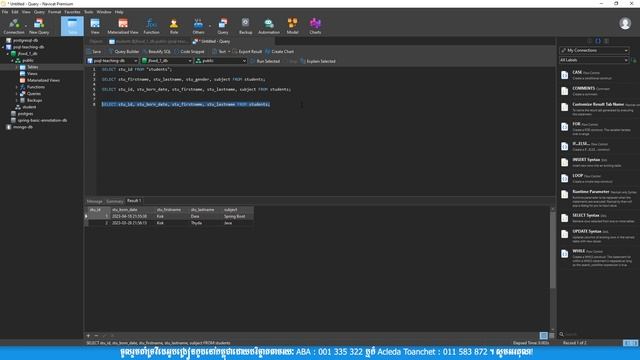This screenshot has width=640, height=360.
Task: Open the View objects icon
Action: [95, 26]
